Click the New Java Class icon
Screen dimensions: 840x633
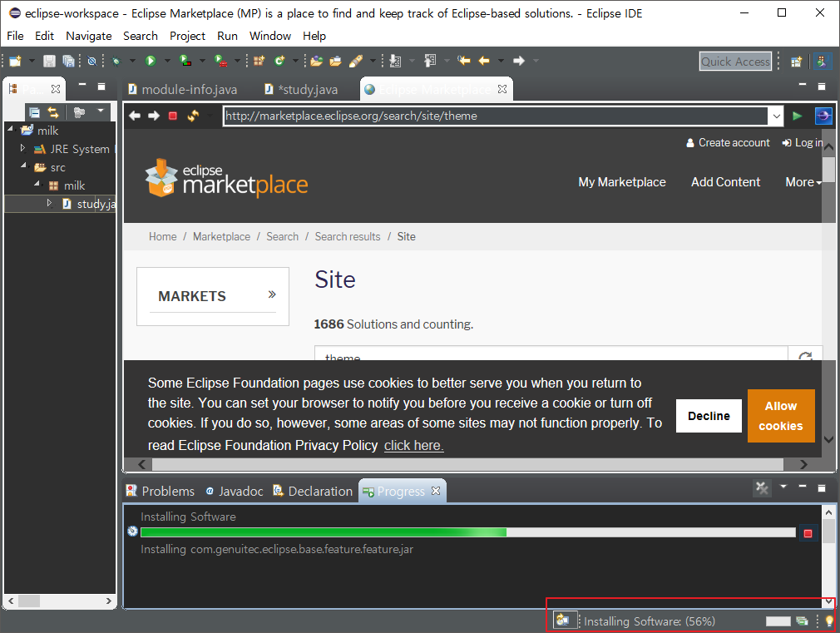coord(279,61)
